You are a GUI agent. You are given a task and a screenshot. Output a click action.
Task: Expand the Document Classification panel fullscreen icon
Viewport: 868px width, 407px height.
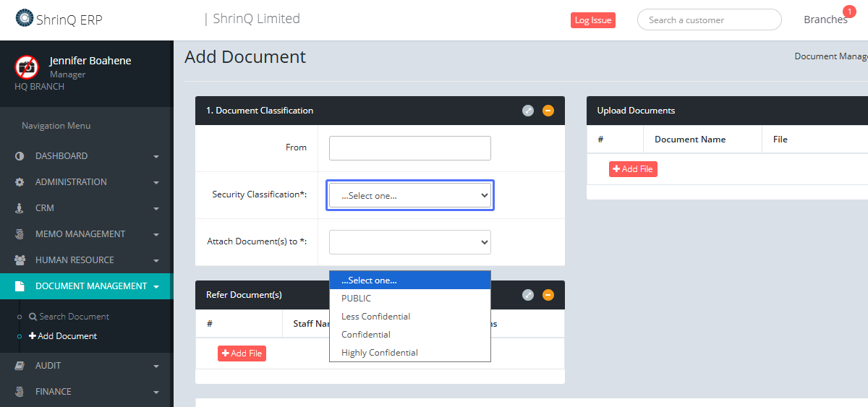point(528,111)
